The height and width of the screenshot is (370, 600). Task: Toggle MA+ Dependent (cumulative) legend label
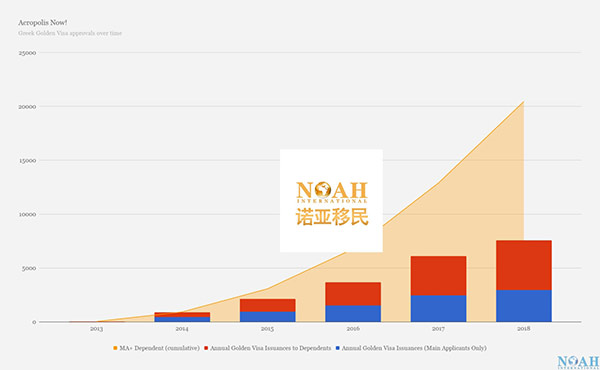[160, 348]
